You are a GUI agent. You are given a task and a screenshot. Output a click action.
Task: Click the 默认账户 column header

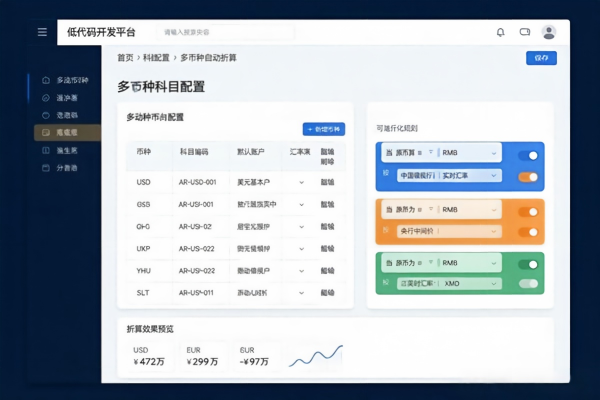[251, 152]
